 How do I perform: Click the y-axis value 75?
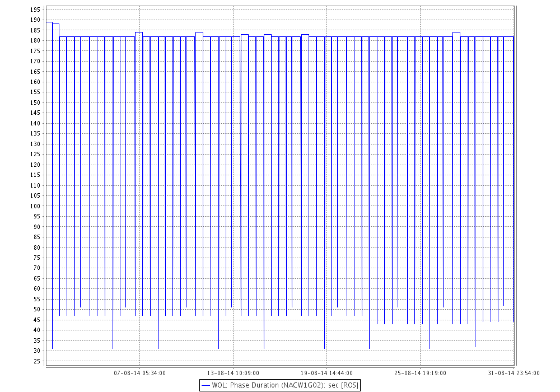click(x=37, y=258)
